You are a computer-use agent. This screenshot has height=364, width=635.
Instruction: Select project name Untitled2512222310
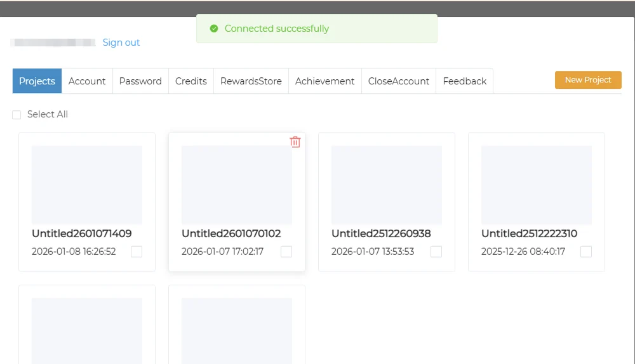tap(530, 233)
